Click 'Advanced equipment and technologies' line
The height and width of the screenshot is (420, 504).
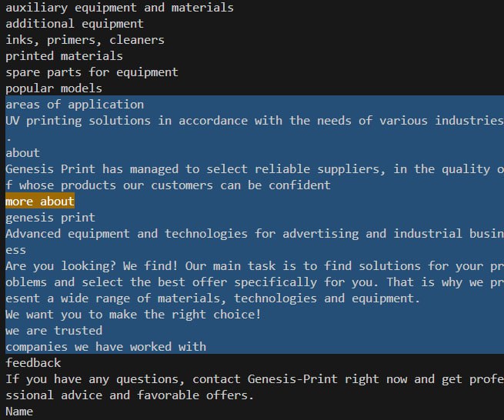pos(255,242)
